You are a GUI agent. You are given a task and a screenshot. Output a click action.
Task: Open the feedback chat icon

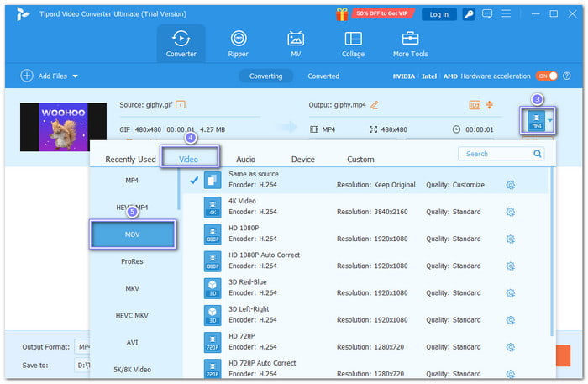click(x=487, y=14)
